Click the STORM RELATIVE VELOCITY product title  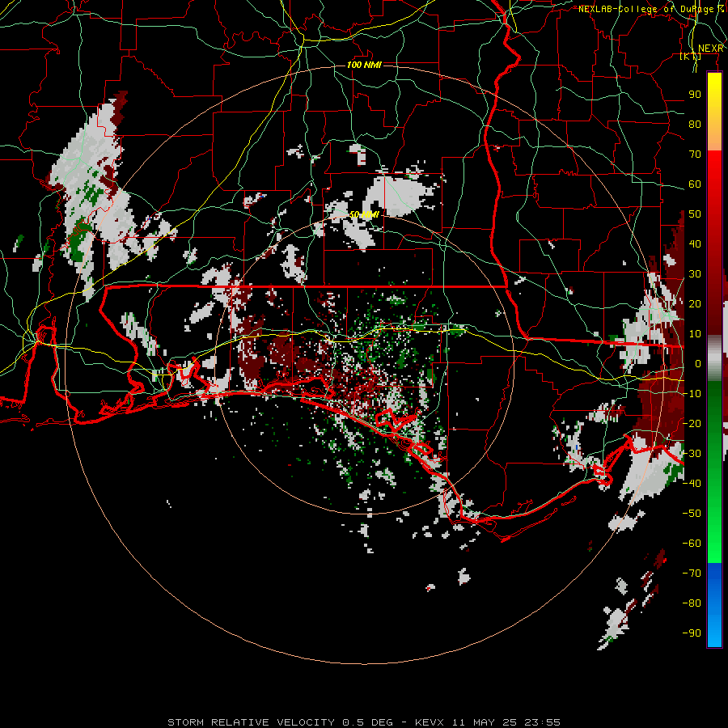tap(252, 722)
